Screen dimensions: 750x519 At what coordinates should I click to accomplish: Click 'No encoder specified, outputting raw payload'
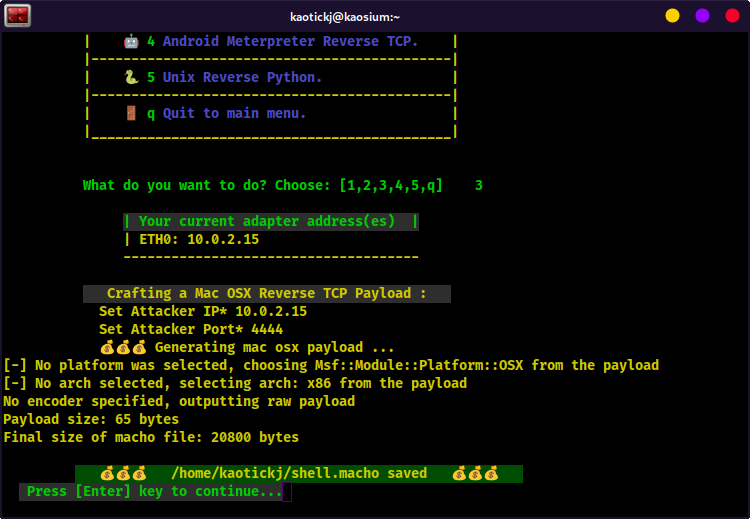click(179, 401)
